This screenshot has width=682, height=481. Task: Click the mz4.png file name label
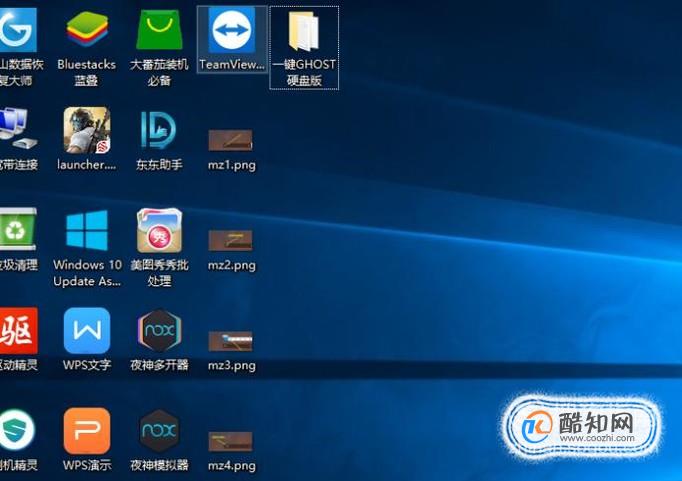tap(232, 466)
